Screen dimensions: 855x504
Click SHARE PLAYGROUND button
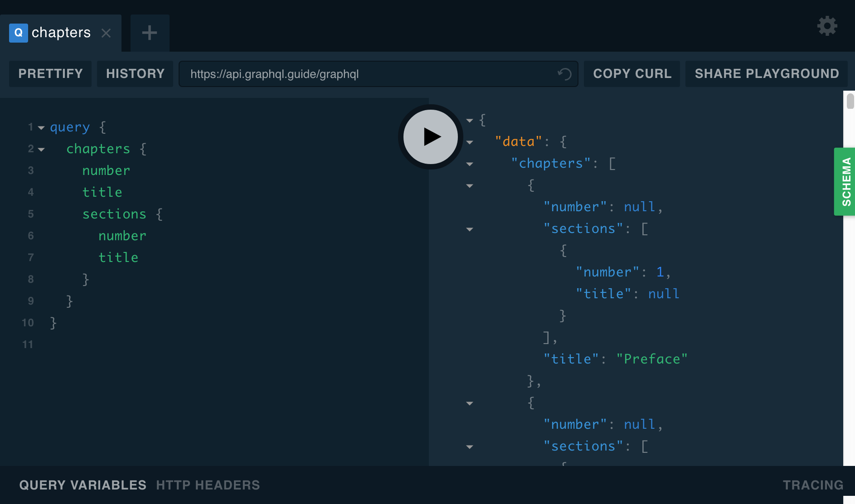767,73
